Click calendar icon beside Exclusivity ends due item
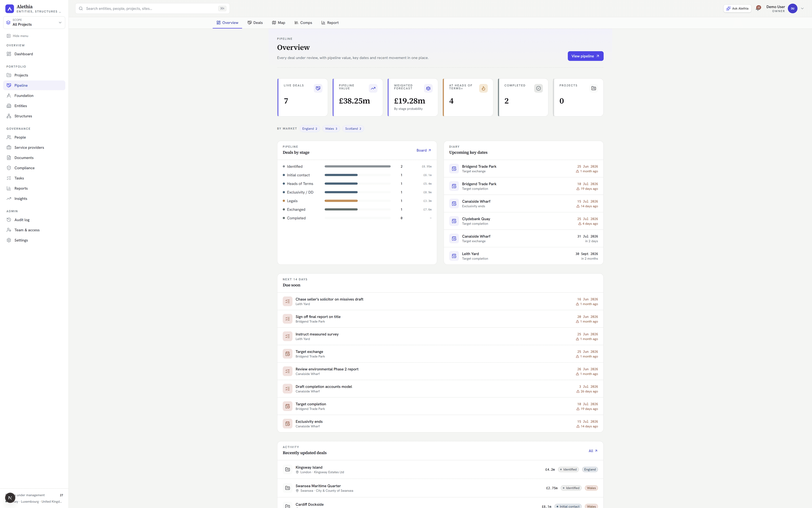 pyautogui.click(x=288, y=424)
